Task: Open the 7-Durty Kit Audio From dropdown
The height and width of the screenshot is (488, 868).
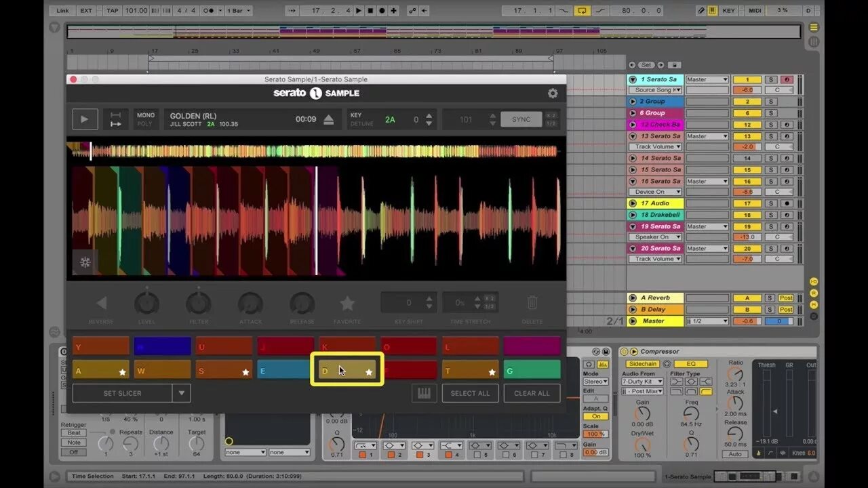Action: pyautogui.click(x=642, y=382)
